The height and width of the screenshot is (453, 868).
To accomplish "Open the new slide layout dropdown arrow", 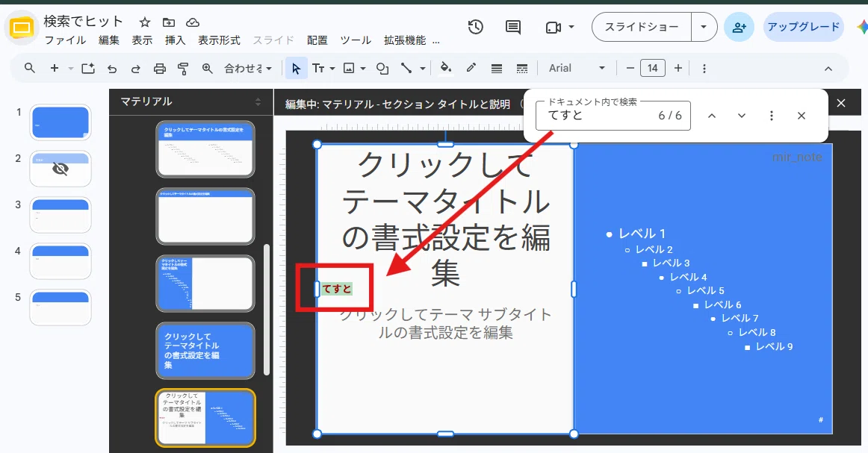I will (x=71, y=69).
